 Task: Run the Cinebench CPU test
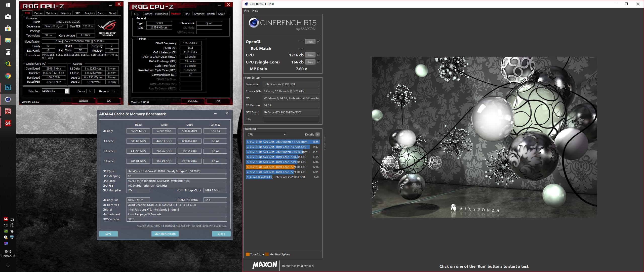(310, 55)
